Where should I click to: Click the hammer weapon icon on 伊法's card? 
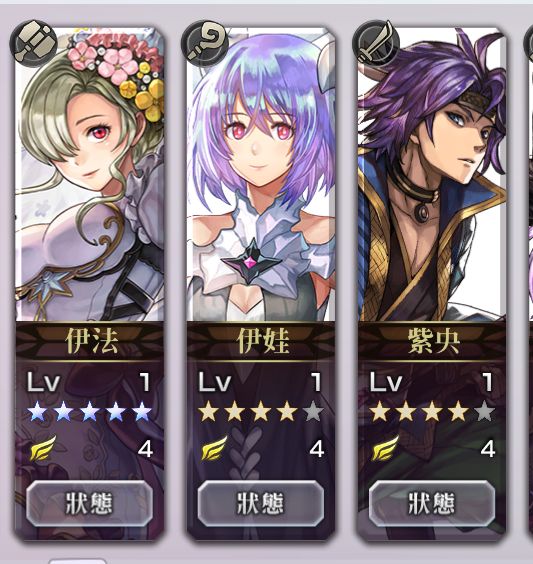(34, 43)
